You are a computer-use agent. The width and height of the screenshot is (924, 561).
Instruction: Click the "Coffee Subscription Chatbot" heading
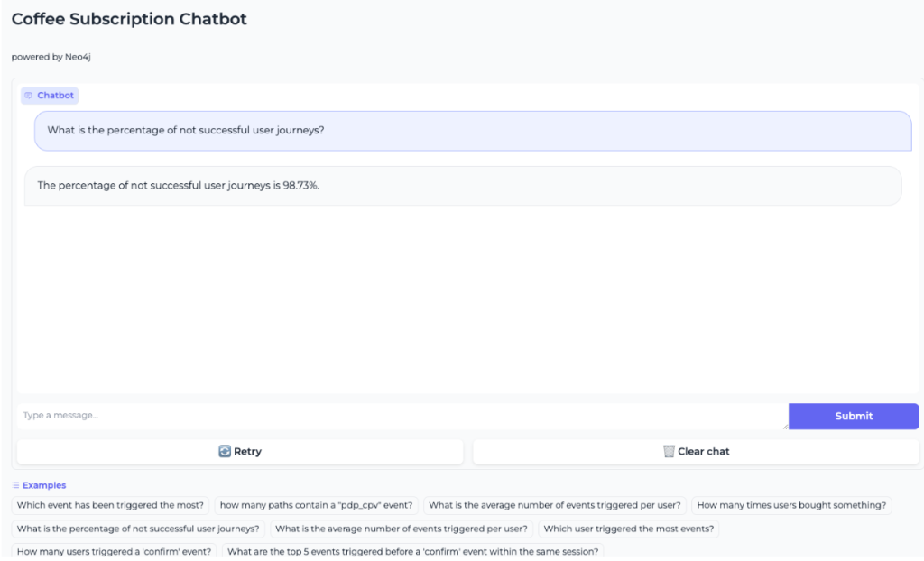pyautogui.click(x=129, y=19)
